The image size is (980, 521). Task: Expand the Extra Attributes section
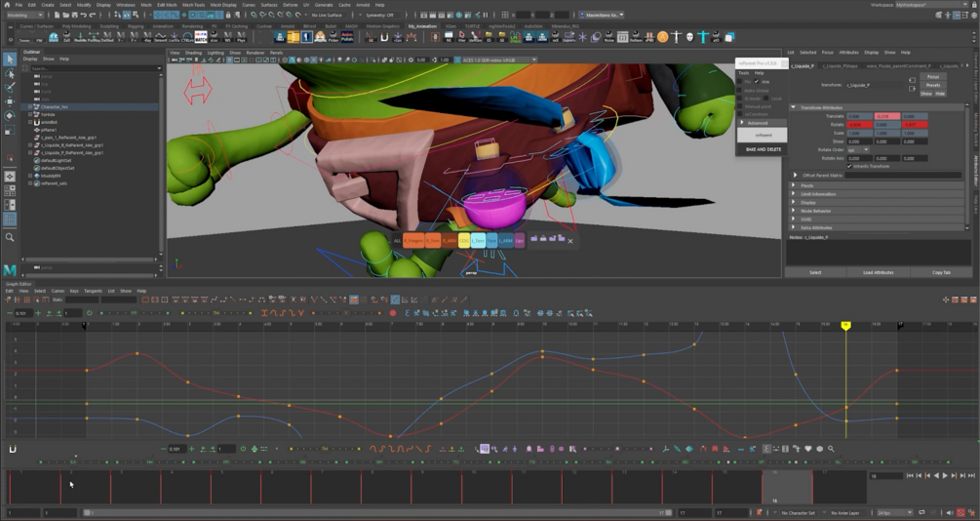[794, 227]
